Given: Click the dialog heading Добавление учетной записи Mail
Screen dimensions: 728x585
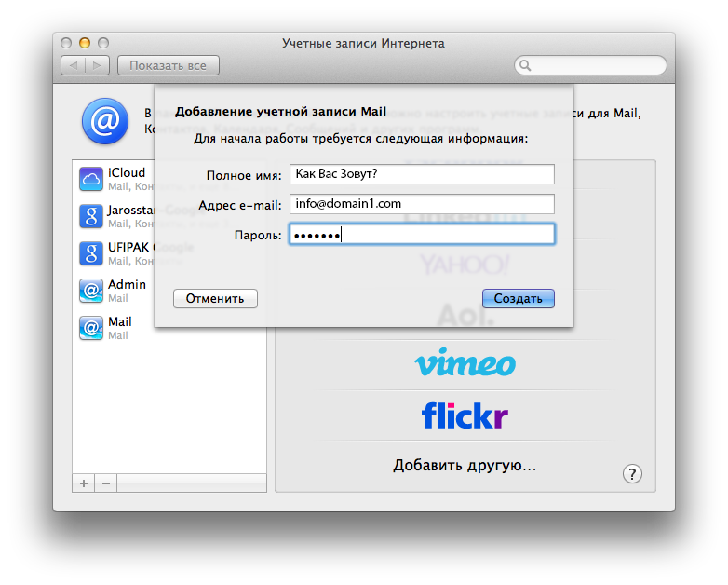Looking at the screenshot, I should [x=281, y=112].
